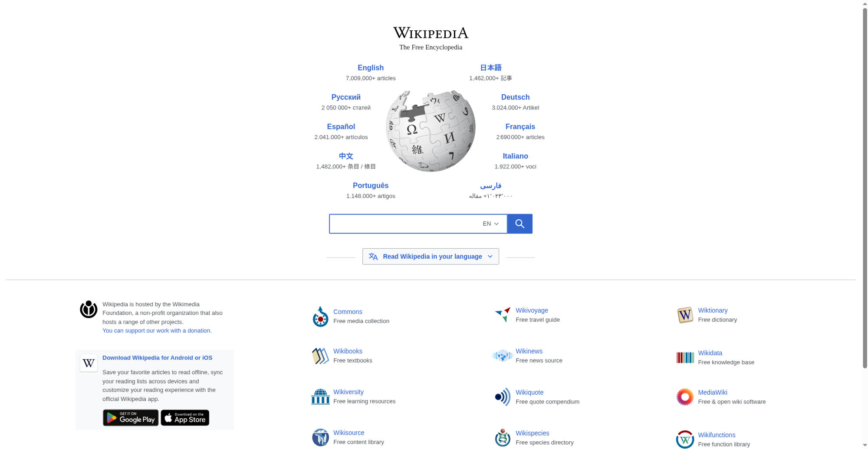The image size is (868, 449).
Task: Click the Wikiquote sound-wave logo icon
Action: (503, 397)
